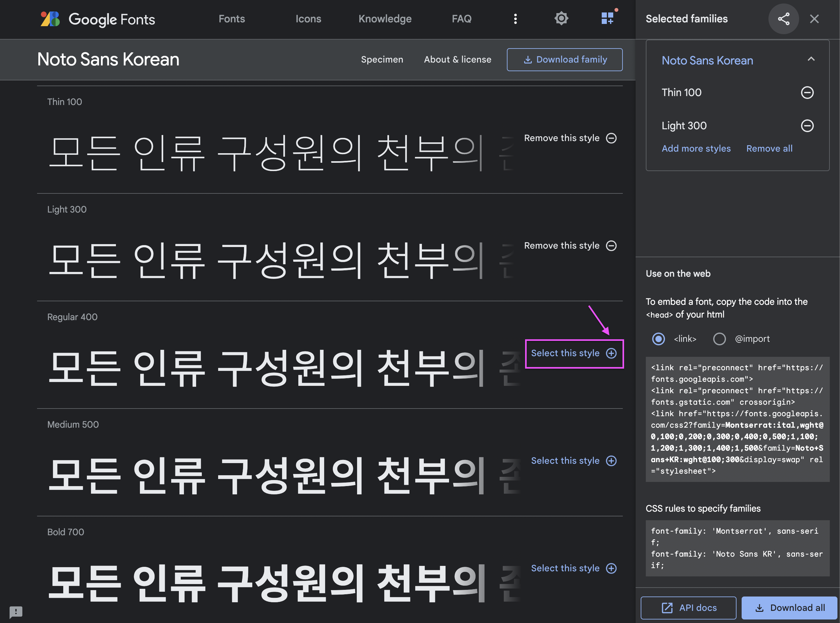This screenshot has height=623, width=840.
Task: Click the Medium 500 Korean sample text
Action: 285,475
